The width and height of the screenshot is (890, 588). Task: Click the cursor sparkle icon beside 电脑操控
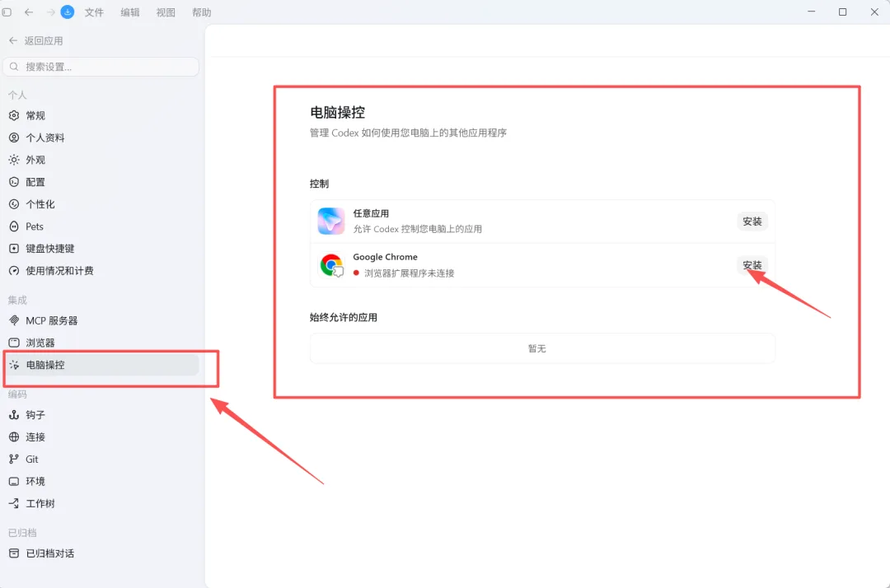point(14,365)
